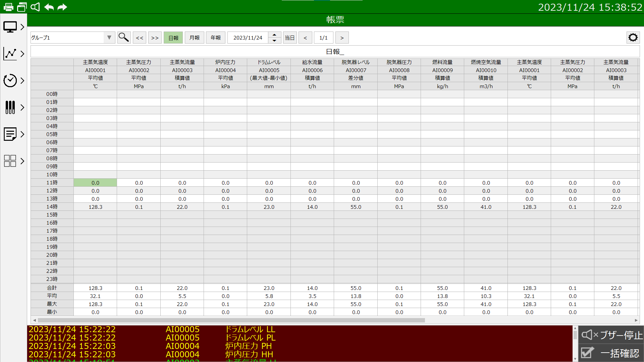Click the date field 2023/11/24
644x362 pixels.
248,38
